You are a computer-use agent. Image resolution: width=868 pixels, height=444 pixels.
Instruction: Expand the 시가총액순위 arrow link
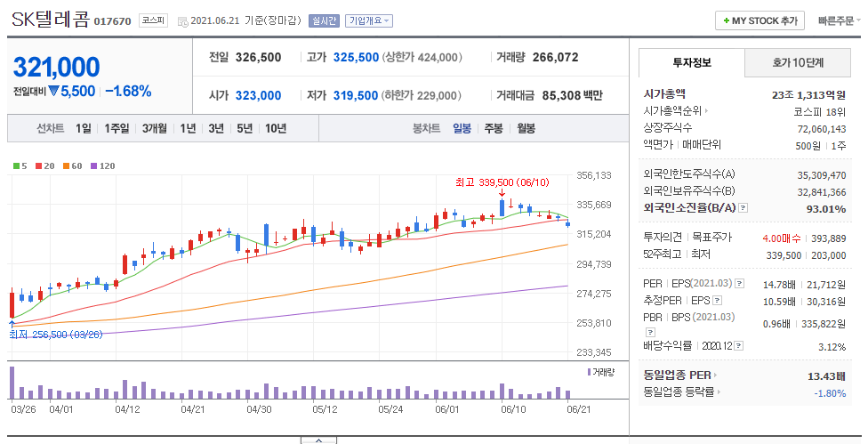(x=706, y=110)
